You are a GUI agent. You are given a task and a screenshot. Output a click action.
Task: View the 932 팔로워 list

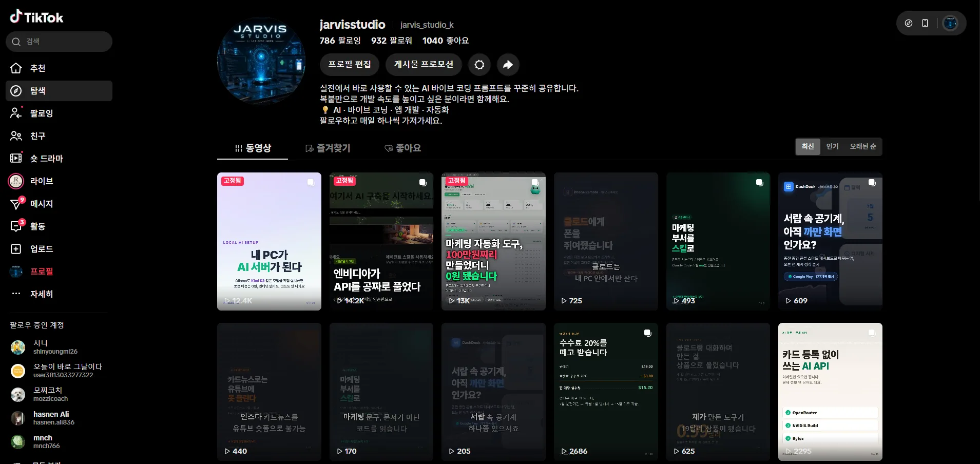tap(392, 41)
